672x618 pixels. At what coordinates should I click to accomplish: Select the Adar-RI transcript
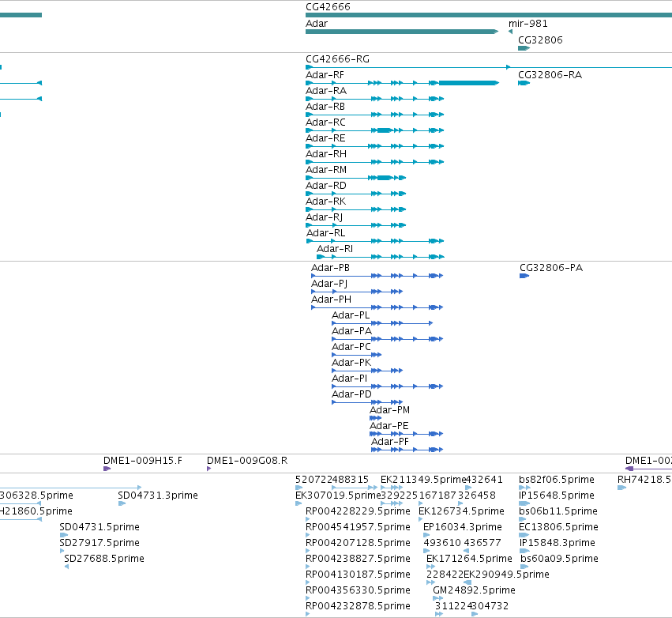pyautogui.click(x=381, y=257)
